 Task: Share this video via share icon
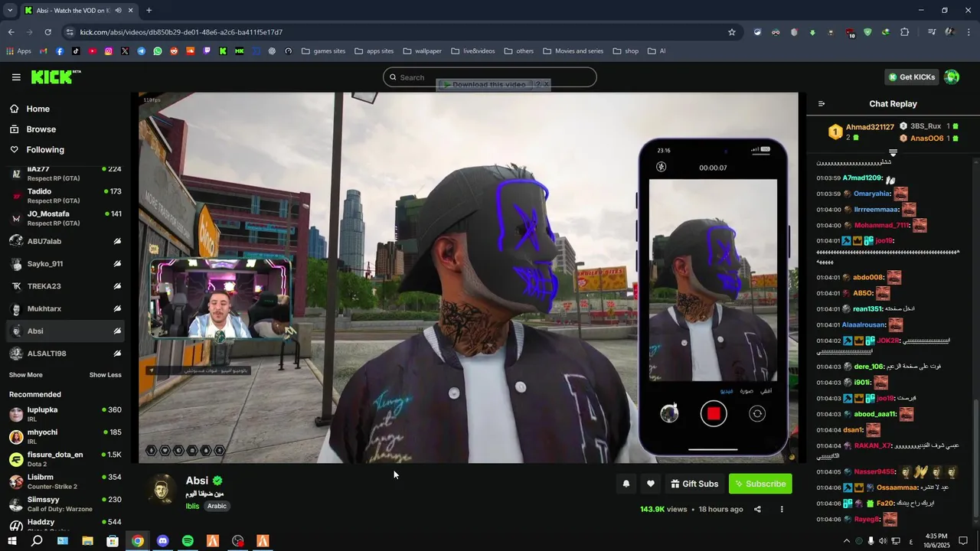(x=757, y=509)
